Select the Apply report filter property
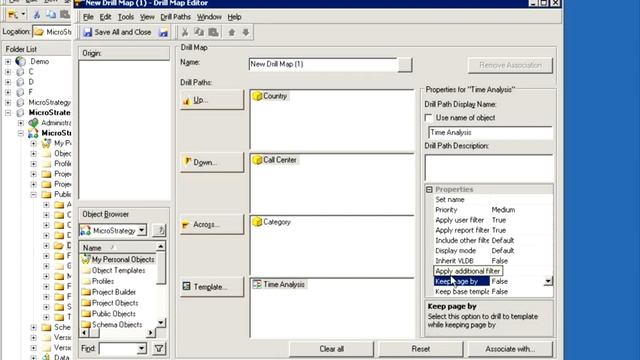This screenshot has height=360, width=640. [x=493, y=230]
